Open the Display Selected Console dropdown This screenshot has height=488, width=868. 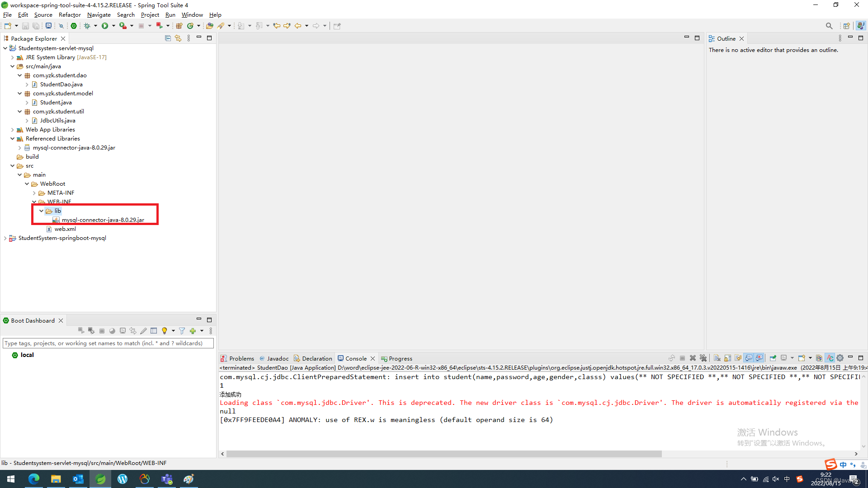[x=792, y=358]
